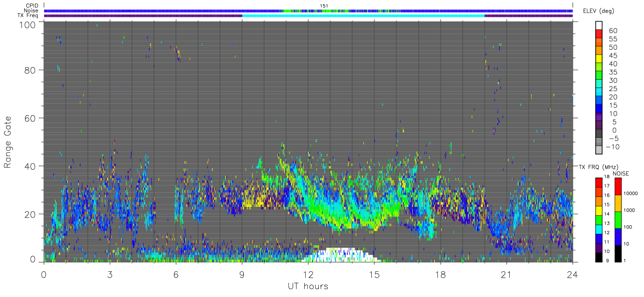This screenshot has height=297, width=644.
Task: Click the 60 tick on Range Gate axis
Action: [30, 118]
